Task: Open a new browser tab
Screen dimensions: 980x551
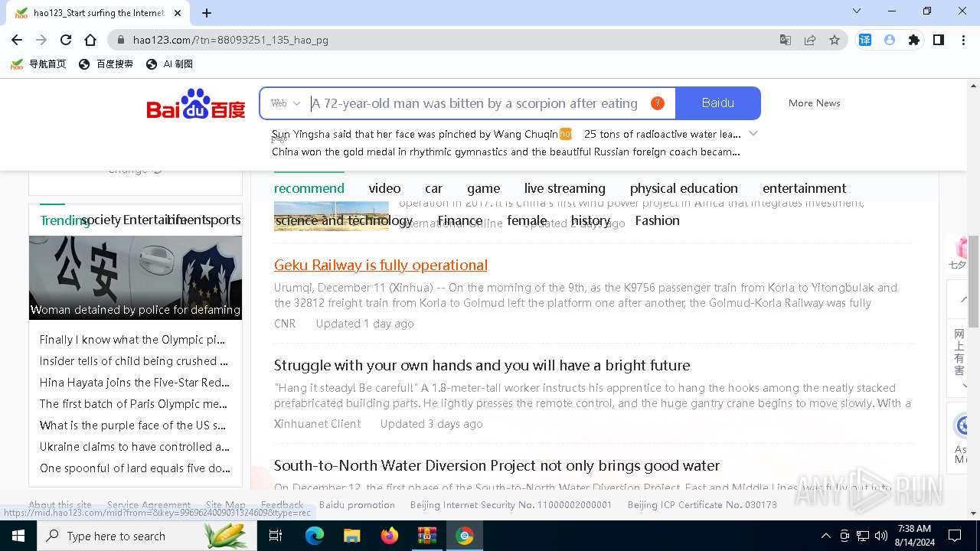Action: pyautogui.click(x=207, y=12)
